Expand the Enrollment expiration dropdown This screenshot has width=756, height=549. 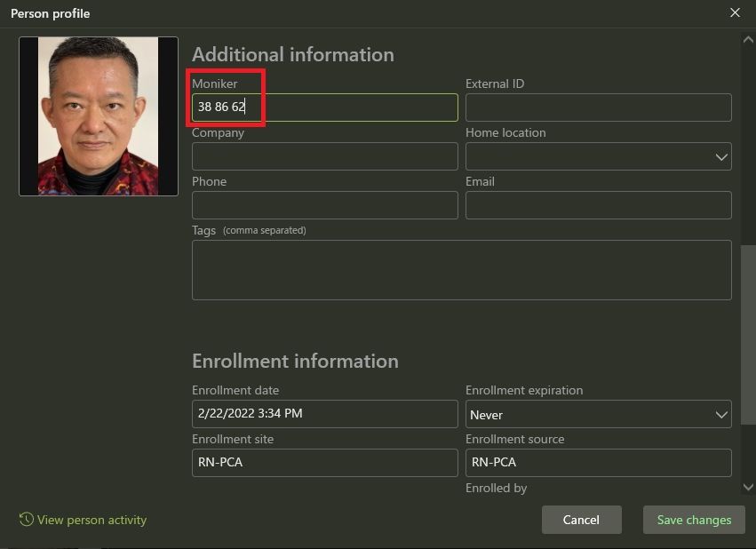(x=598, y=414)
